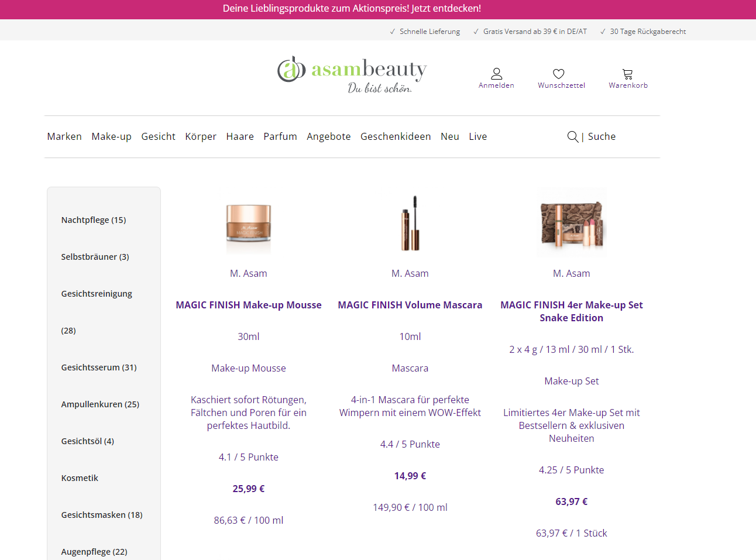This screenshot has height=560, width=756.
Task: Click the search magnifier icon
Action: tap(572, 136)
